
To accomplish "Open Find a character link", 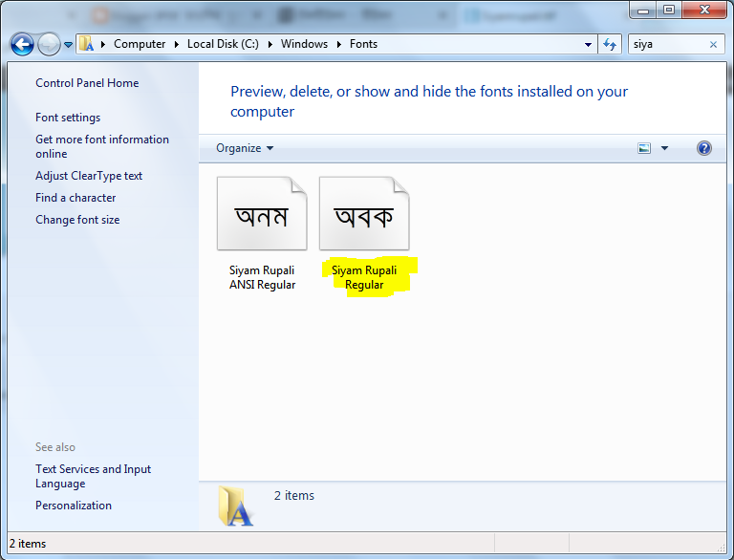I will (76, 198).
